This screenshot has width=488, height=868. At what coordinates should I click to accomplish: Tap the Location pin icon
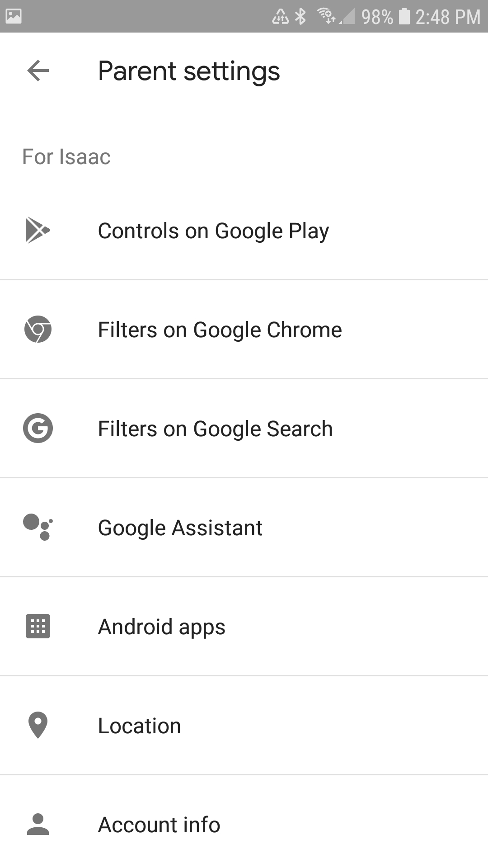pos(38,725)
